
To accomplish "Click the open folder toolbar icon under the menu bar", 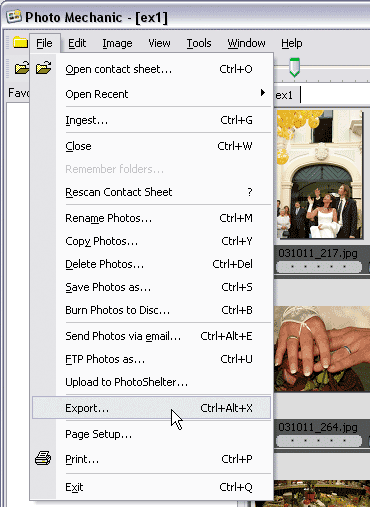I will [x=22, y=68].
